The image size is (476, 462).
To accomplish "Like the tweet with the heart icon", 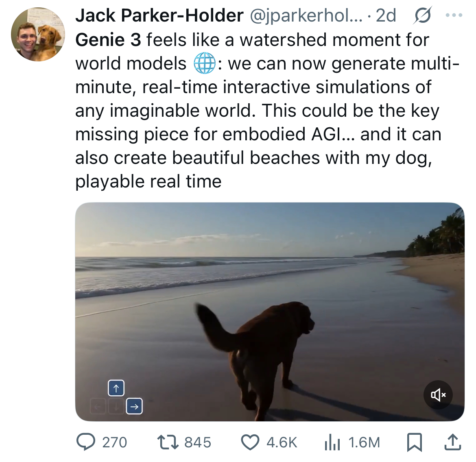I will [250, 442].
